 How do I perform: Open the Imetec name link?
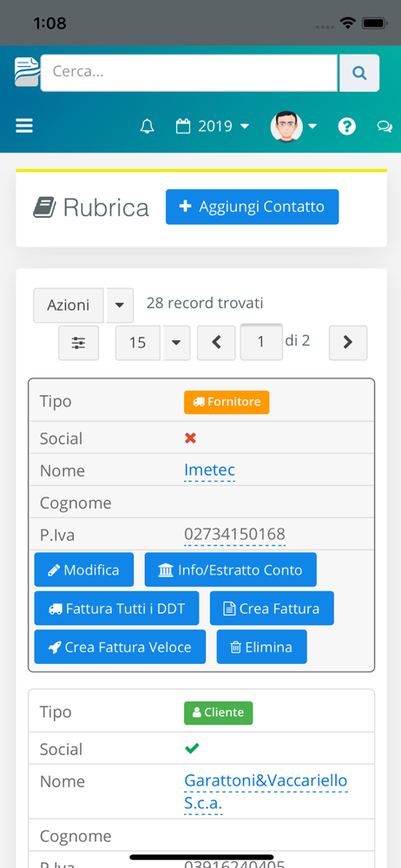click(x=209, y=470)
